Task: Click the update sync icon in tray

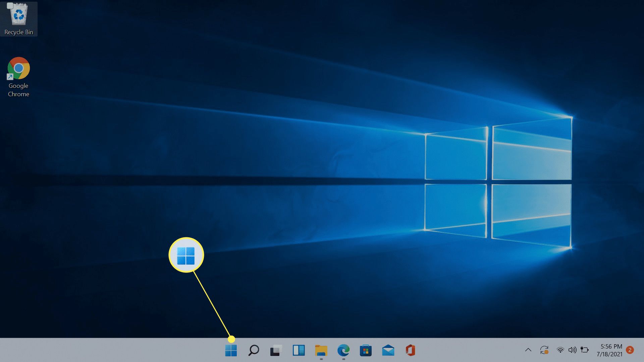Action: pyautogui.click(x=544, y=350)
